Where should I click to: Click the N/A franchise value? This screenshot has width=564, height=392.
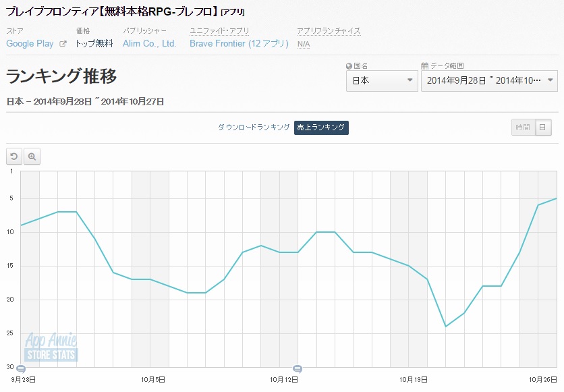click(x=304, y=45)
